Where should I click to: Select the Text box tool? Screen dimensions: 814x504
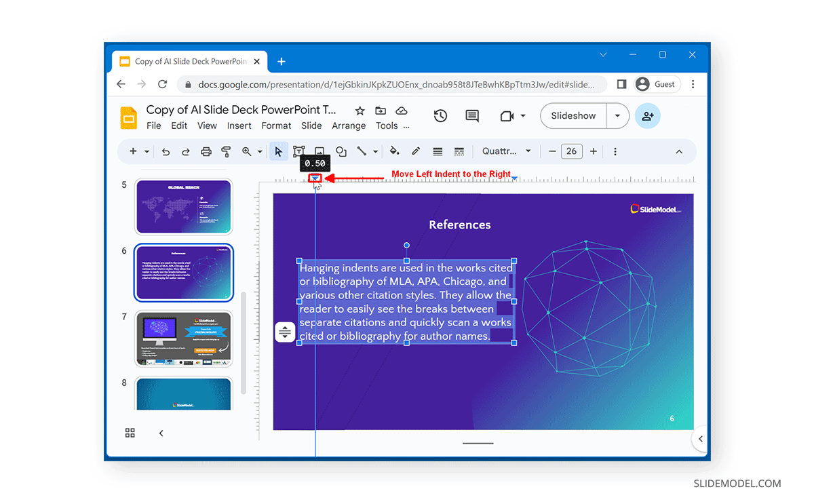tap(298, 151)
